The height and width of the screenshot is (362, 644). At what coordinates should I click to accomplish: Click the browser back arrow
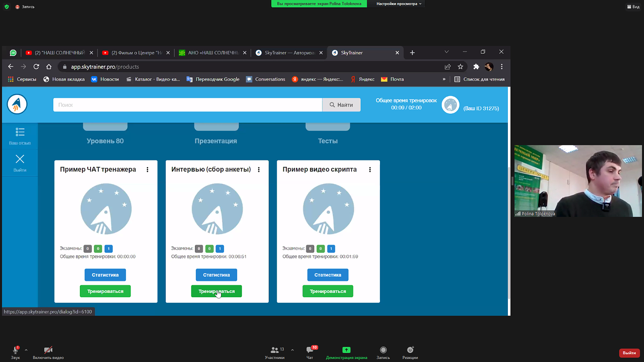coord(11,66)
